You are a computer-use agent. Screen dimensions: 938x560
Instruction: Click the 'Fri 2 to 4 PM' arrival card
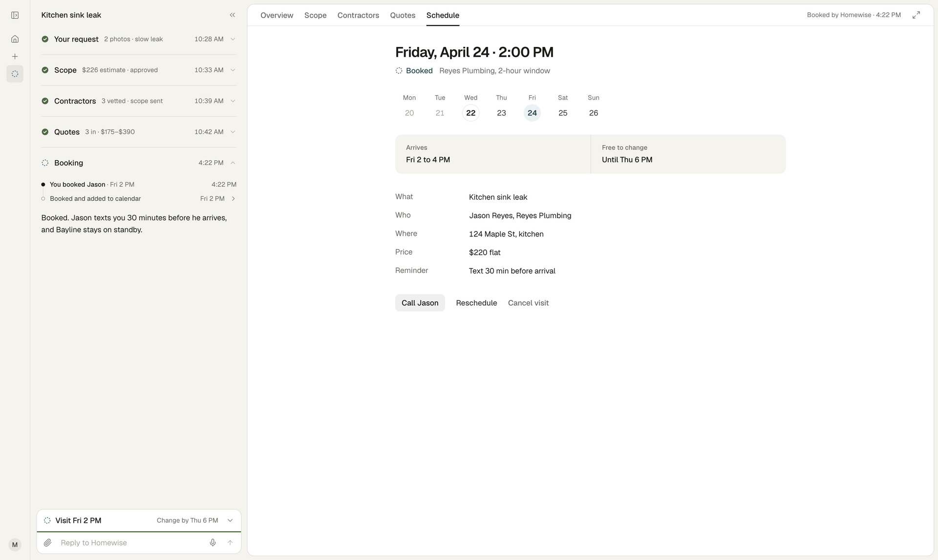tap(493, 154)
